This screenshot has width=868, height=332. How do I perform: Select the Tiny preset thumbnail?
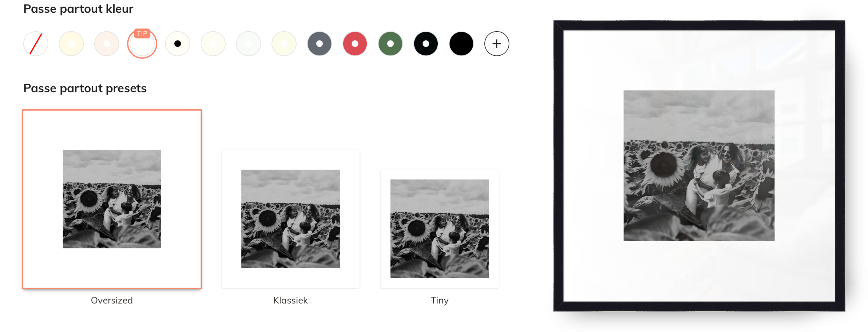(x=439, y=229)
